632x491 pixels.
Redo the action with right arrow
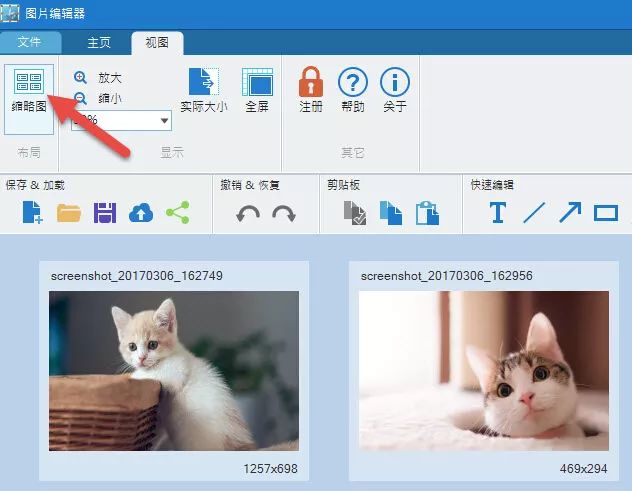[284, 213]
